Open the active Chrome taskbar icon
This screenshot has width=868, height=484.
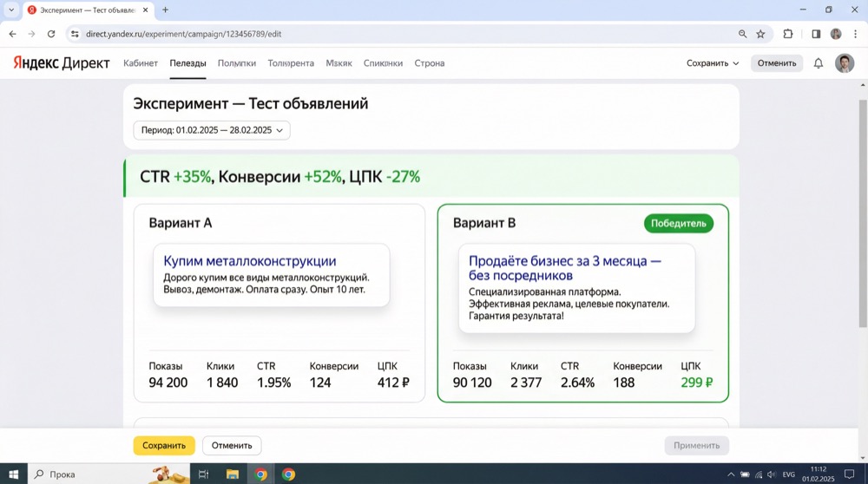pos(260,474)
